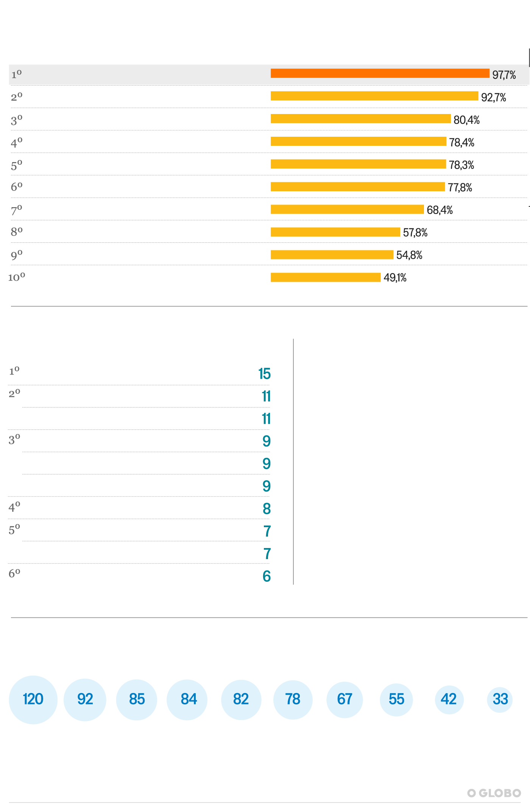
Task: Click the bubble showing 85
Action: (x=137, y=700)
